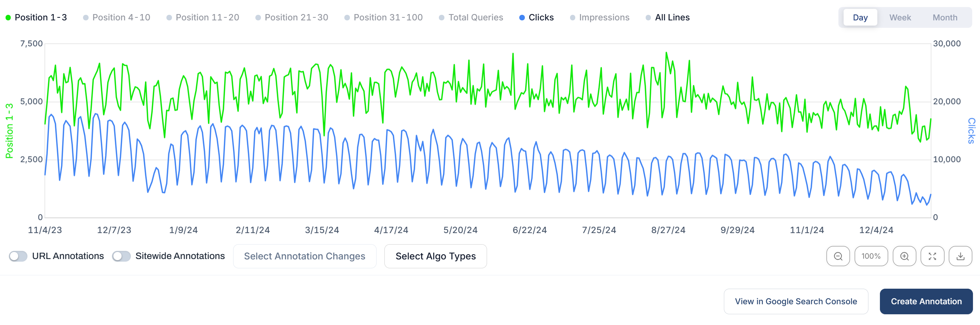Click the vertical Clicks axis title
The height and width of the screenshot is (325, 980).
click(971, 130)
